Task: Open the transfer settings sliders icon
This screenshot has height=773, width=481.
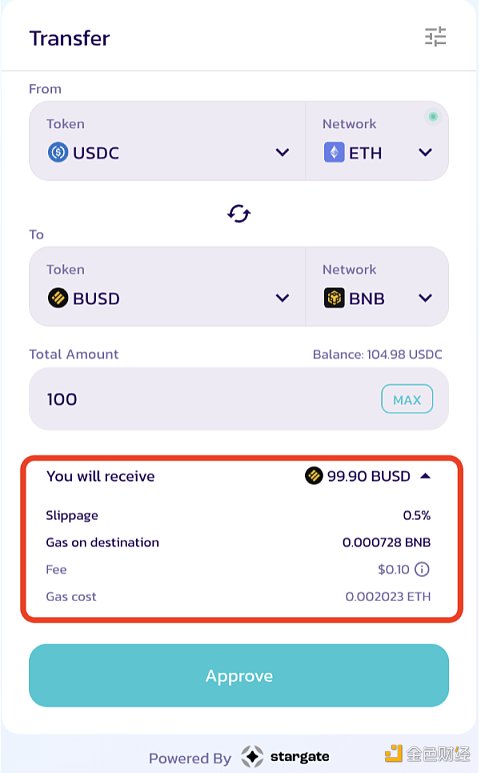Action: click(x=435, y=37)
